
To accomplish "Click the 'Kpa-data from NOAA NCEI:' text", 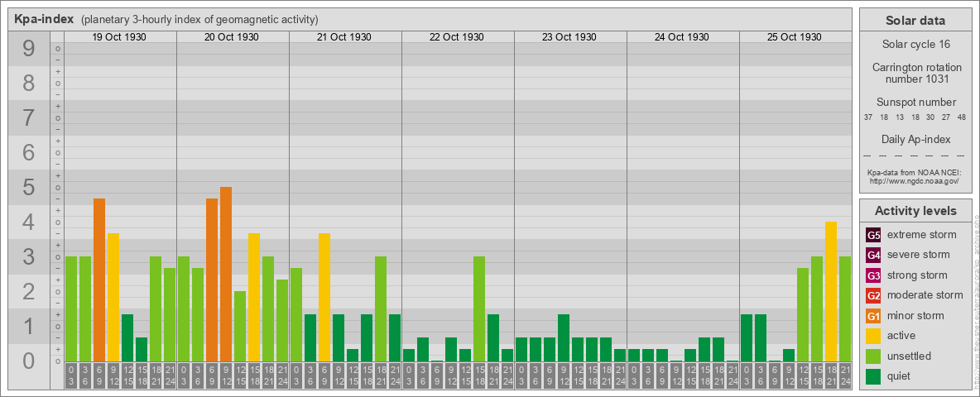I will pos(914,172).
